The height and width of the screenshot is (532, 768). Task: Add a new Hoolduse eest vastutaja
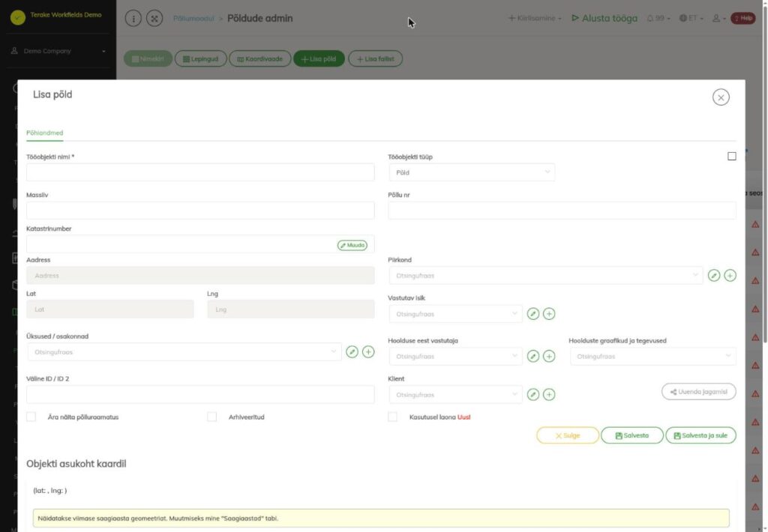tap(549, 357)
